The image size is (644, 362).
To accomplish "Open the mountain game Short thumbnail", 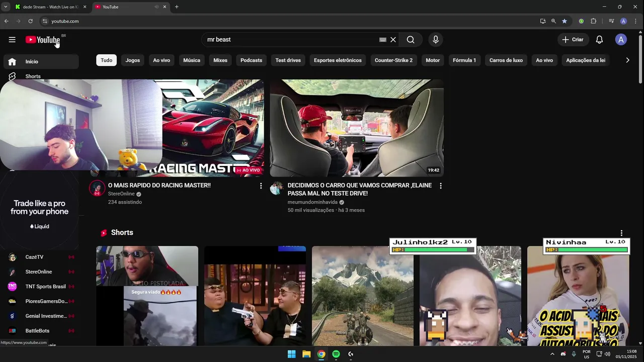I will 363,296.
